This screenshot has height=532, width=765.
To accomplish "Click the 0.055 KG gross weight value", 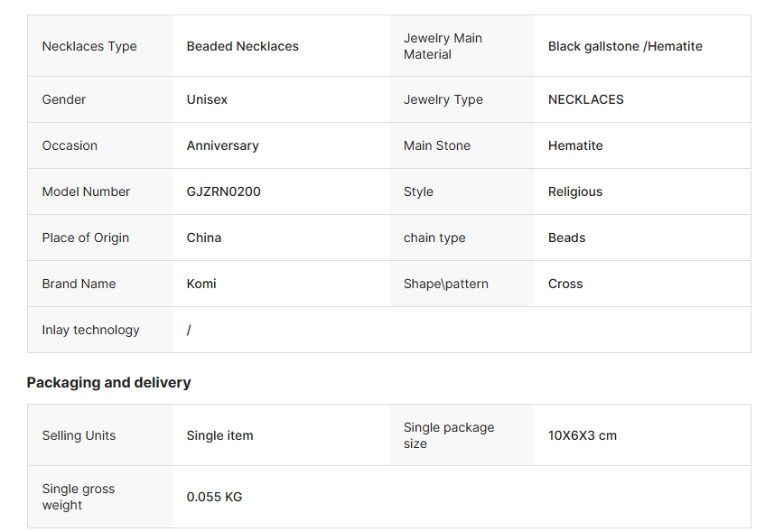I will pos(214,497).
